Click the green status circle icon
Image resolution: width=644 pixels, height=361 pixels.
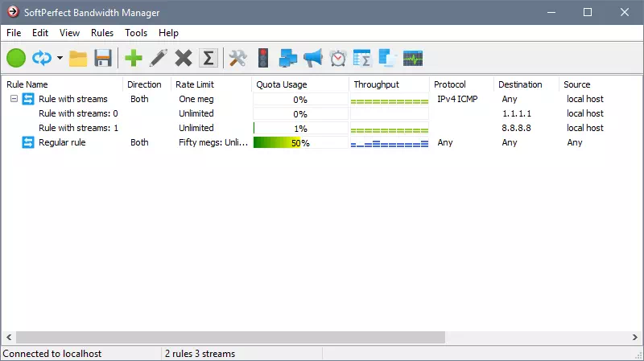[x=16, y=58]
